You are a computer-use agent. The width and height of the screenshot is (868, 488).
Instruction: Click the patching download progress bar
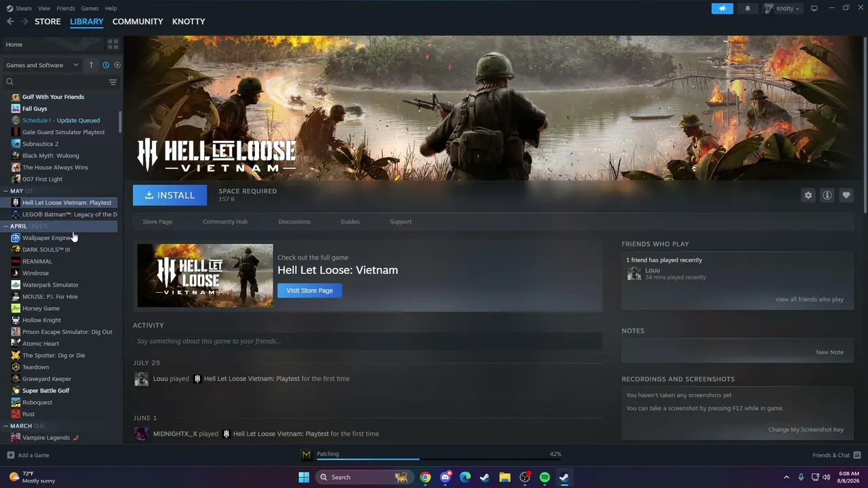[439, 460]
